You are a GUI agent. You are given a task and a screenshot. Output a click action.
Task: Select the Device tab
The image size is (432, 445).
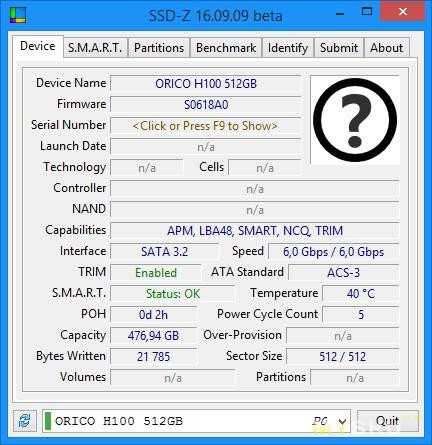click(x=38, y=46)
